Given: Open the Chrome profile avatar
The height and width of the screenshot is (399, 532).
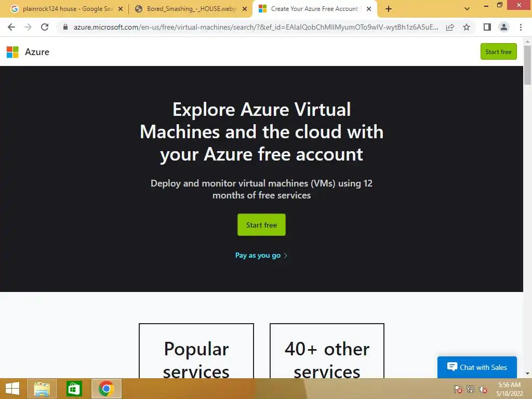Looking at the screenshot, I should coord(504,27).
